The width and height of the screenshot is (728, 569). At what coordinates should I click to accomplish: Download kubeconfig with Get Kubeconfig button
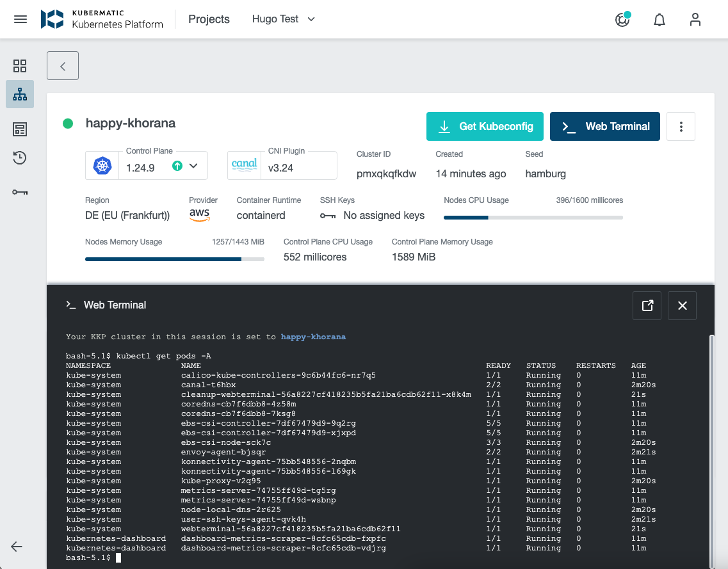coord(485,126)
